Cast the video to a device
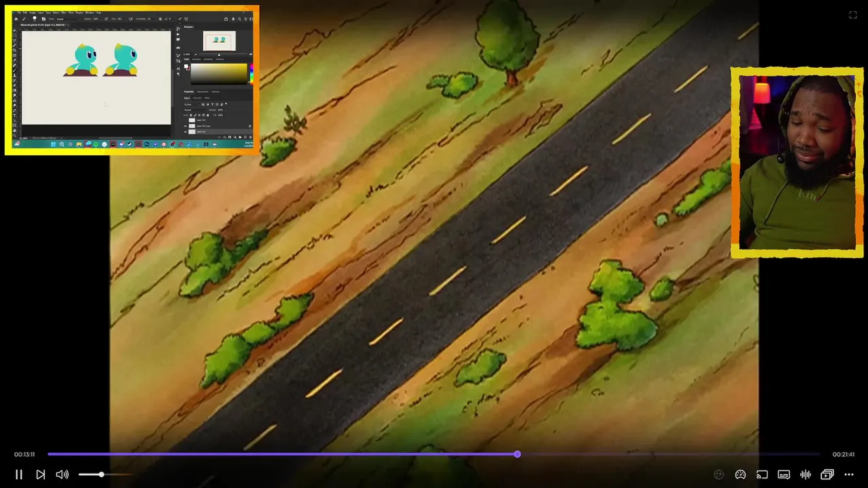The width and height of the screenshot is (868, 488). (762, 474)
